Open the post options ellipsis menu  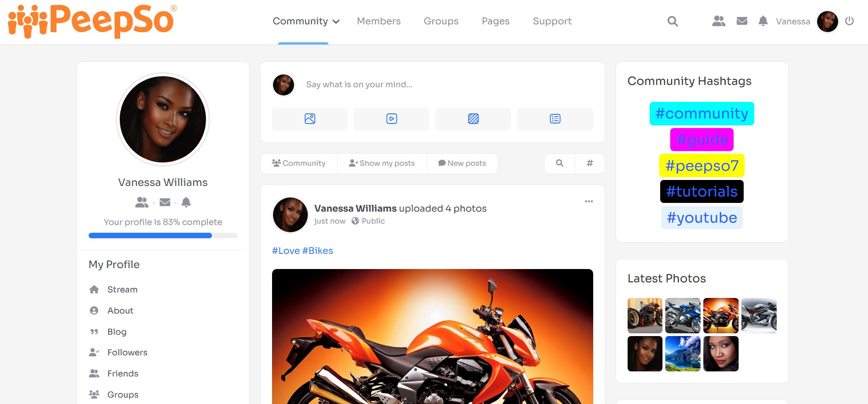pos(589,202)
